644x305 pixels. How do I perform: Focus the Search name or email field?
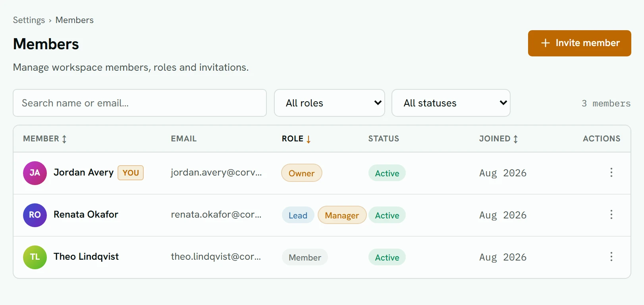140,103
